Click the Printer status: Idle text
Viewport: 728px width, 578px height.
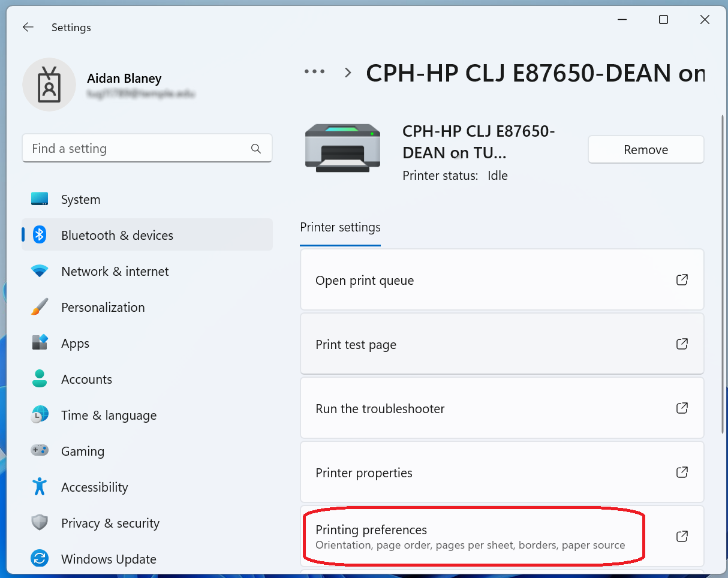click(455, 176)
